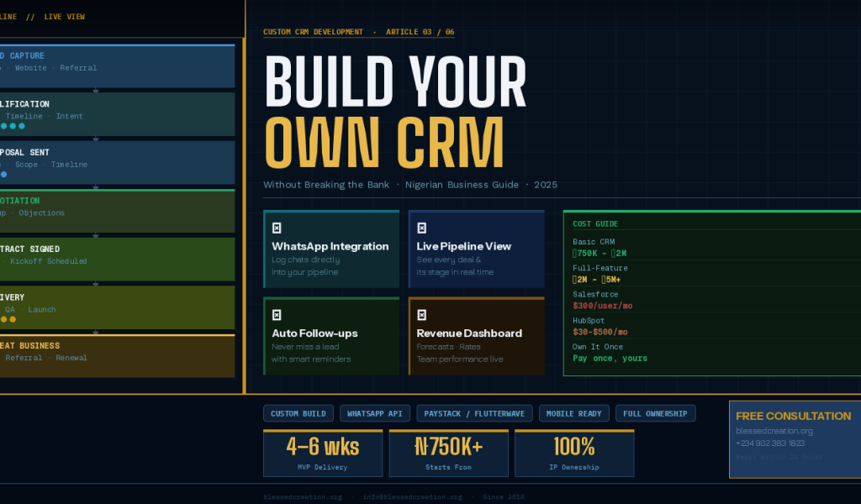Open the Live View tab
Image resolution: width=861 pixels, height=504 pixels.
(63, 15)
